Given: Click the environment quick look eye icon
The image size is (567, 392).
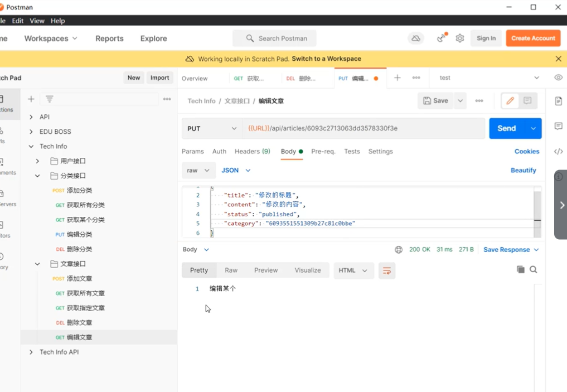Looking at the screenshot, I should [558, 78].
